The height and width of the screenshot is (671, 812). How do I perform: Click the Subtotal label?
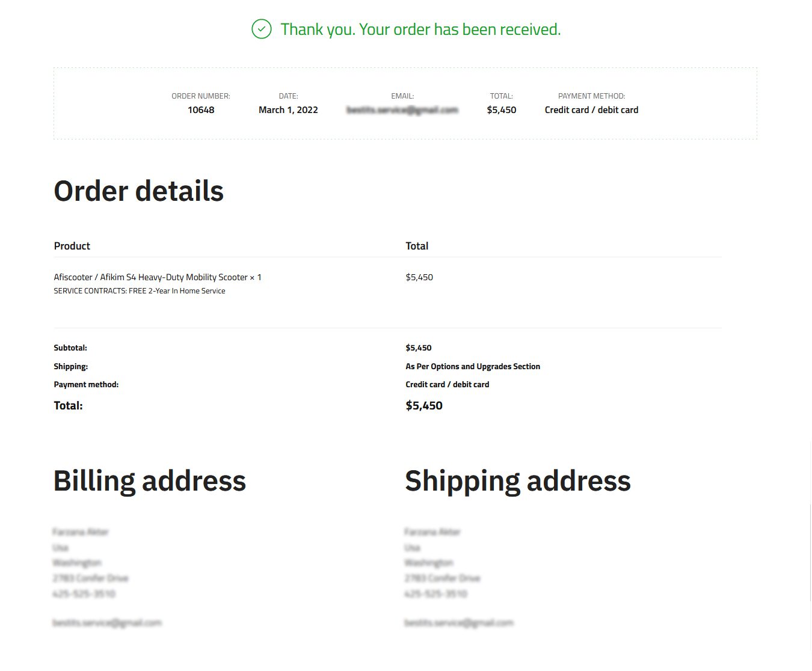click(x=70, y=348)
